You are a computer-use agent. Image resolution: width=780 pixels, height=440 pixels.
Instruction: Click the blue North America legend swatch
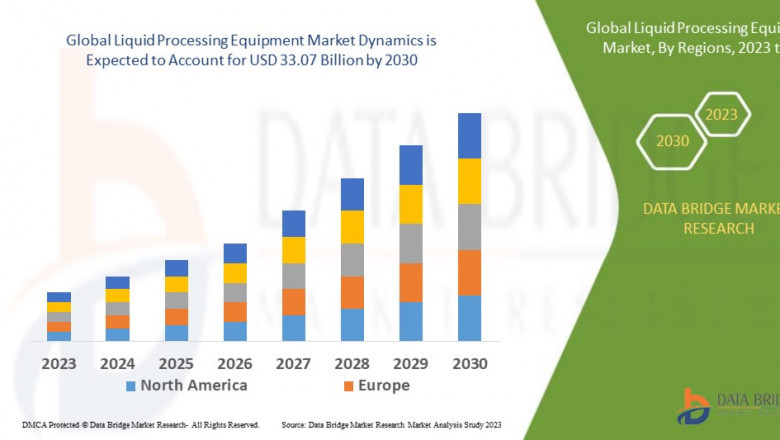click(131, 386)
